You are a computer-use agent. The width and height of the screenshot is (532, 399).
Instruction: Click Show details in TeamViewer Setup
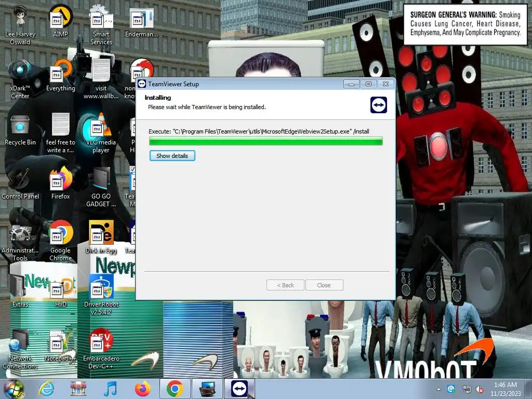(172, 156)
